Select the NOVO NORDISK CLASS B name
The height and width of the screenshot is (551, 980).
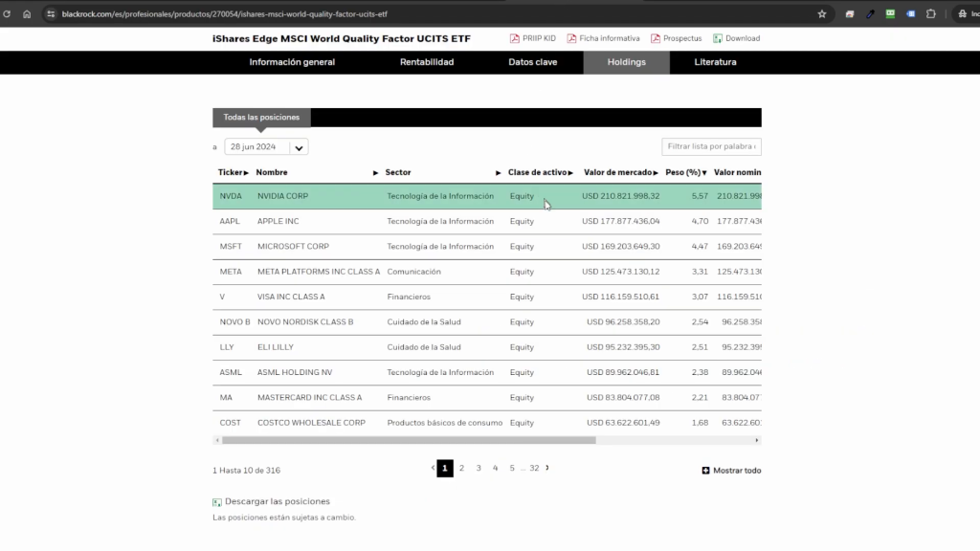[305, 322]
